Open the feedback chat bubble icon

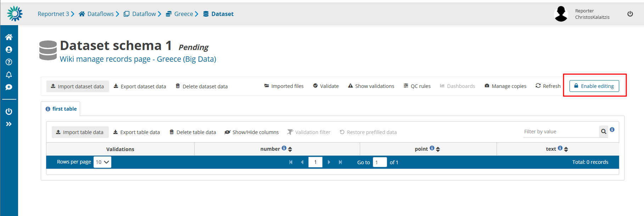pyautogui.click(x=9, y=87)
